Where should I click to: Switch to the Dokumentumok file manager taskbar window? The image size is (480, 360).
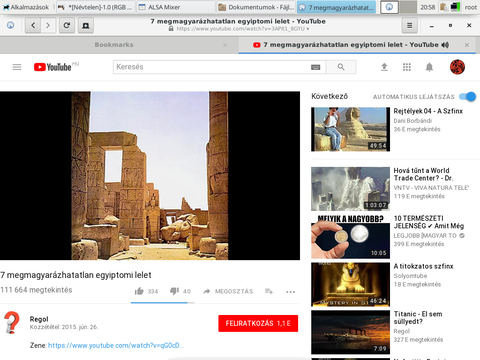click(256, 7)
